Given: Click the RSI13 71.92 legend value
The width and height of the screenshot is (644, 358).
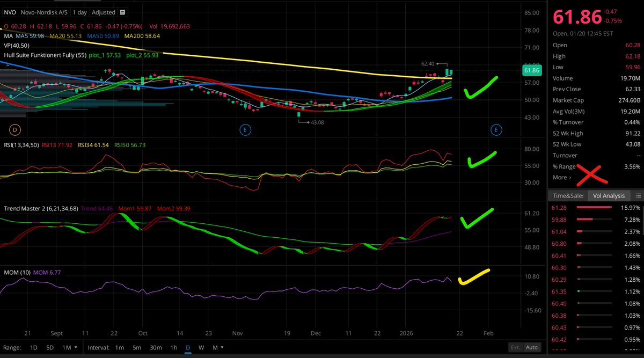Looking at the screenshot, I should [58, 144].
